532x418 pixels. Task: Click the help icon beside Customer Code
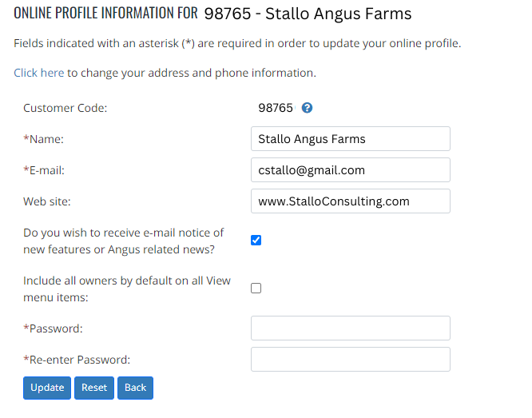[x=307, y=108]
